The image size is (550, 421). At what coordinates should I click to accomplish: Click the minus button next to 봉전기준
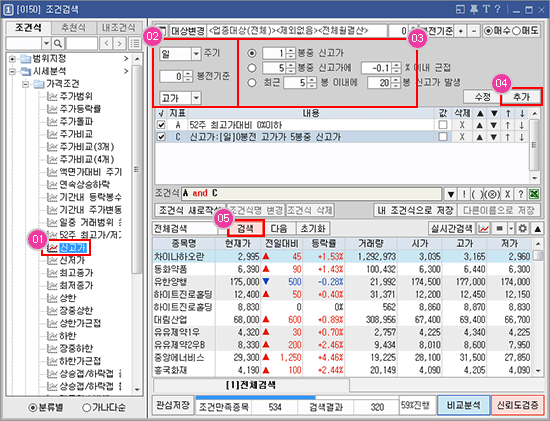tap(474, 31)
